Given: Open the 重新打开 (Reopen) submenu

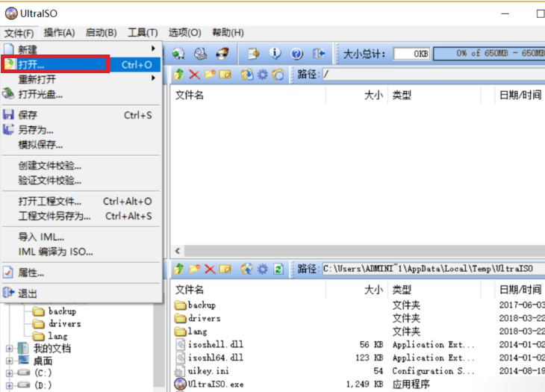Looking at the screenshot, I should point(81,79).
